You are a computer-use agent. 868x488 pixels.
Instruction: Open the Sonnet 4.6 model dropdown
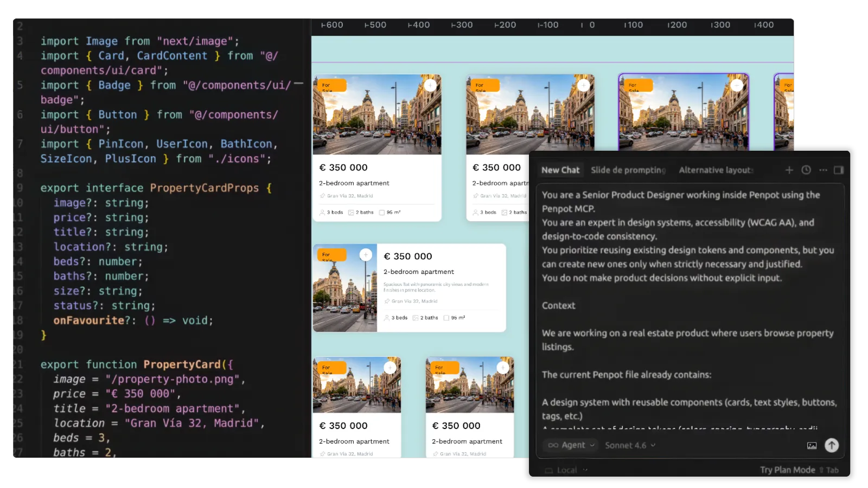click(x=630, y=445)
